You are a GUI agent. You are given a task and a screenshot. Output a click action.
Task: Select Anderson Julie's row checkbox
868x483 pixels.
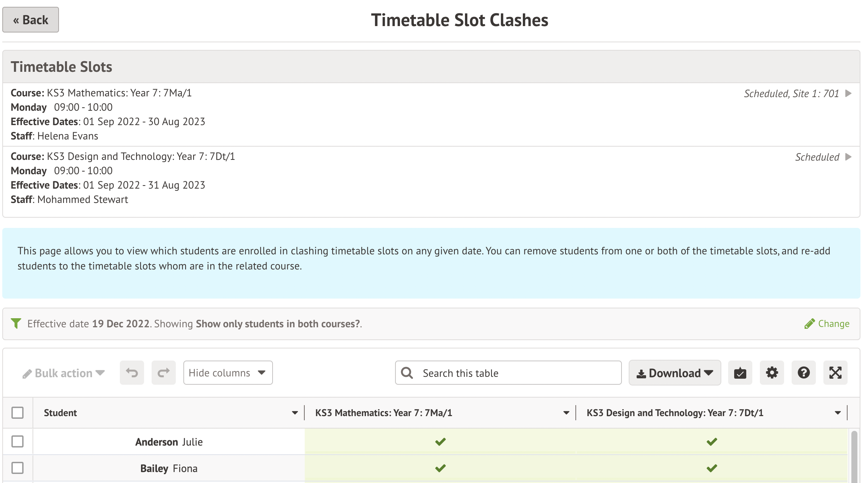[x=17, y=441]
